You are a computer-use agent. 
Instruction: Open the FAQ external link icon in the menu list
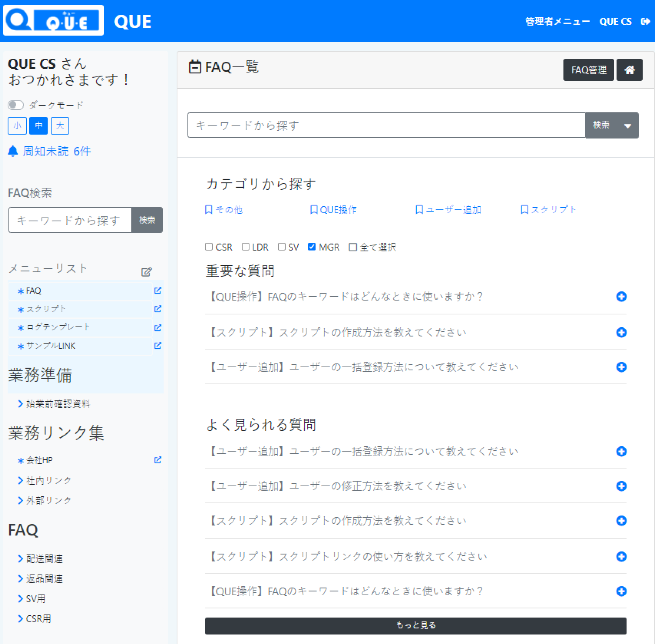[x=158, y=290]
